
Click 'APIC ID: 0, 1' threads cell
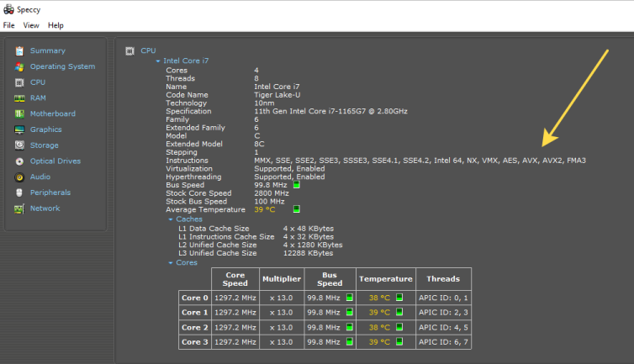pyautogui.click(x=443, y=298)
